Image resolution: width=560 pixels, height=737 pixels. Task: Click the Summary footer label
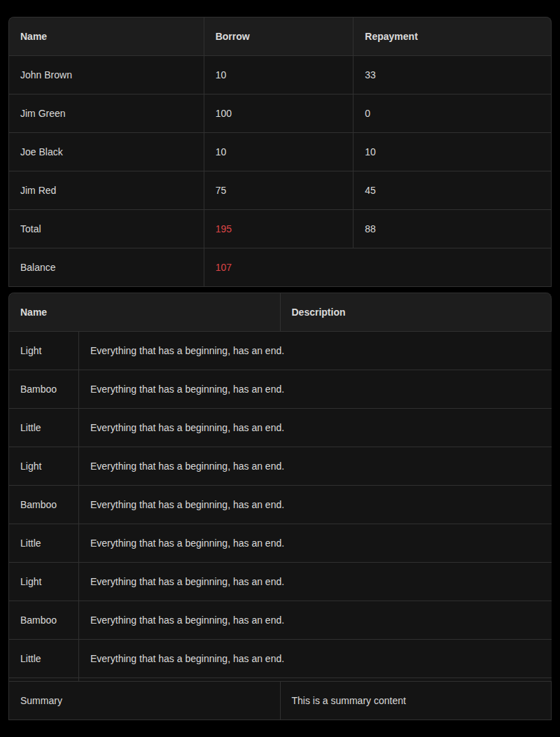[41, 701]
